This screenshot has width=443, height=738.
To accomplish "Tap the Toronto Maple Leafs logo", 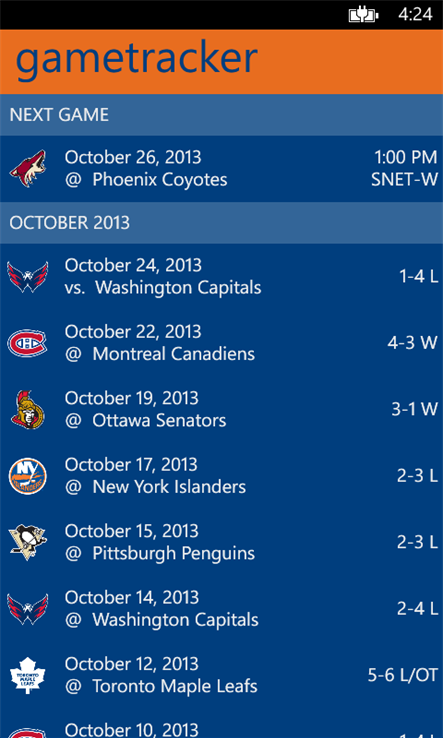I will pyautogui.click(x=28, y=675).
